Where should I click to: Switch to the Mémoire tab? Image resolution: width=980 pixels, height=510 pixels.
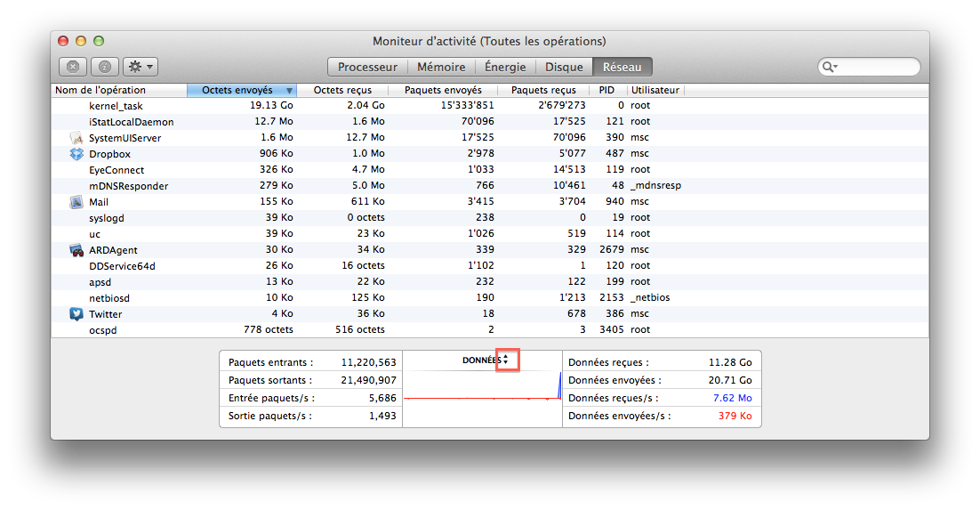[441, 67]
